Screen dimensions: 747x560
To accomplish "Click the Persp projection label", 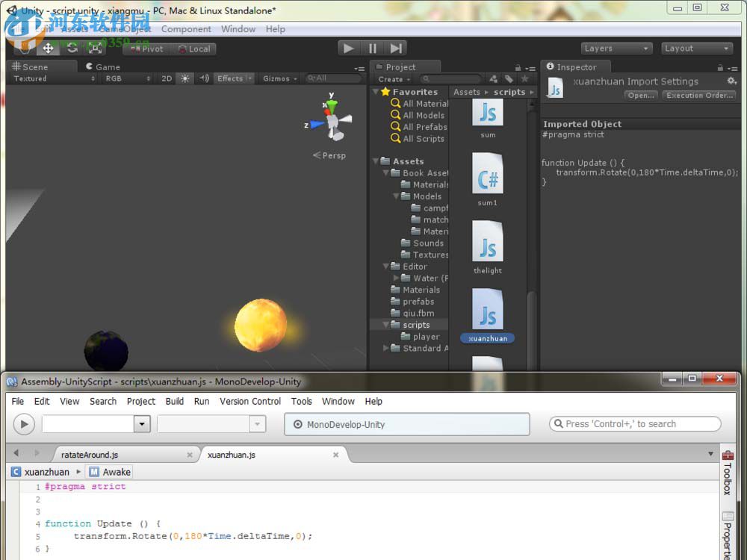I will point(329,155).
